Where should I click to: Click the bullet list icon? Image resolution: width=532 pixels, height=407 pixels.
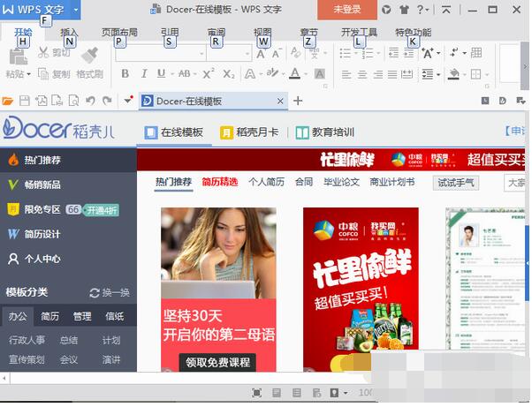click(346, 53)
